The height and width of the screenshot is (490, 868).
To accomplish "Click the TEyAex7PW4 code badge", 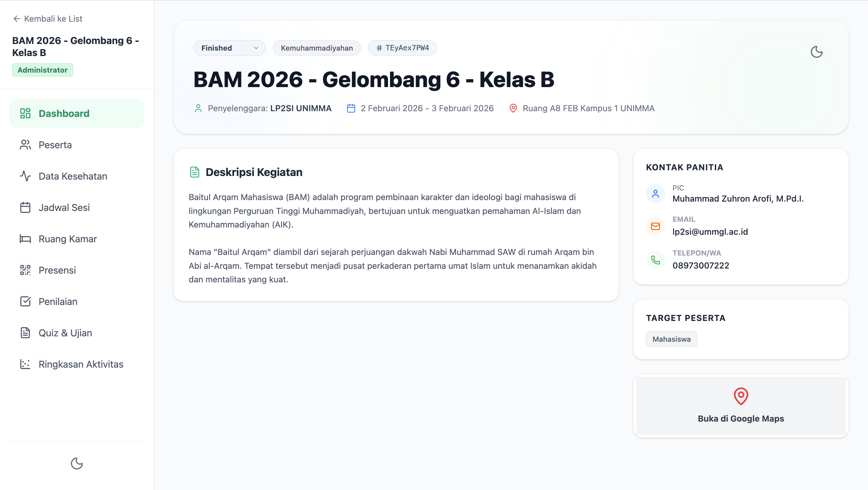I will click(402, 48).
